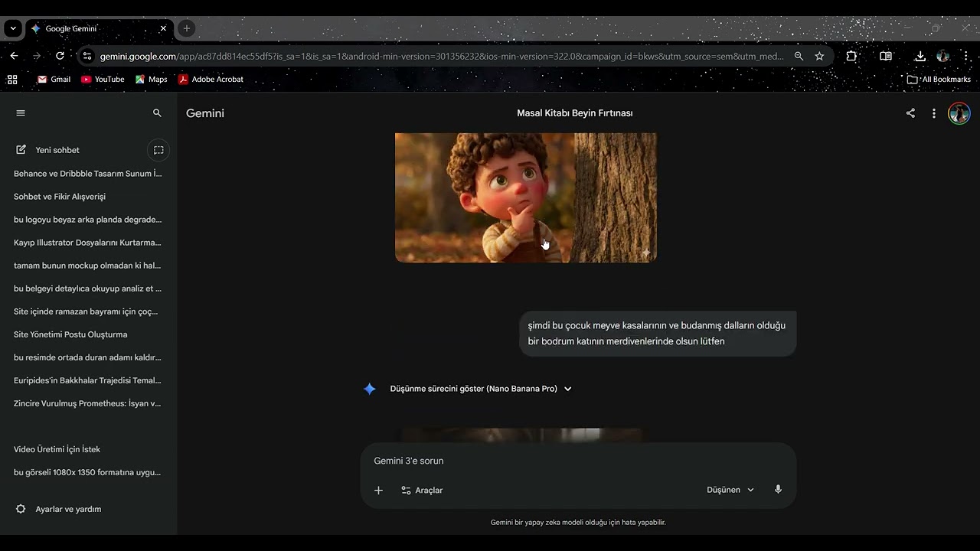Open the side panel reading icon

coord(886,56)
